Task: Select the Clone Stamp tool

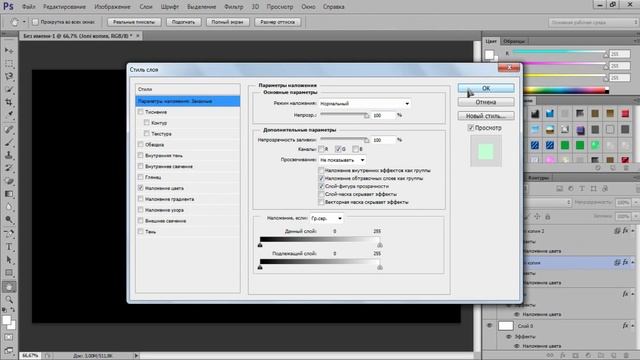Action: (9, 155)
